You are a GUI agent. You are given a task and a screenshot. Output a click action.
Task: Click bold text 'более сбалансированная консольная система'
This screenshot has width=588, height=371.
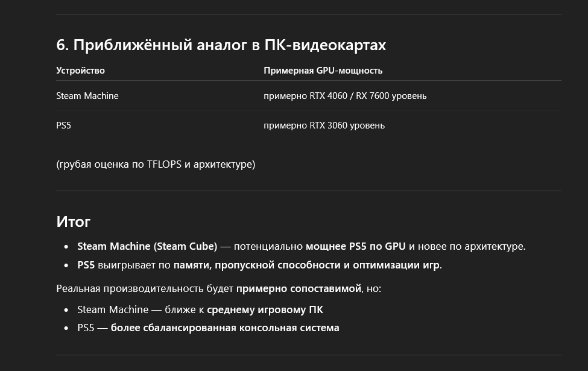pos(225,328)
